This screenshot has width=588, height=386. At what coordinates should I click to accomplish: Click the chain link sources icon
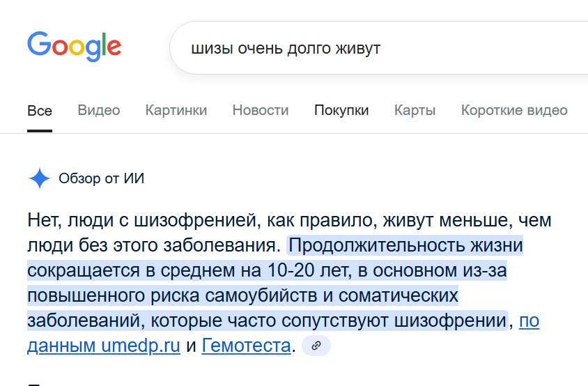(316, 346)
